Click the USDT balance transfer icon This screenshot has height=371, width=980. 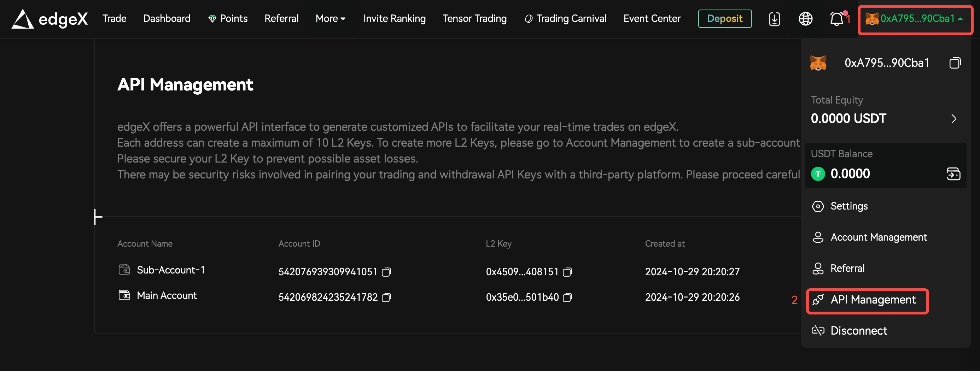click(x=953, y=174)
